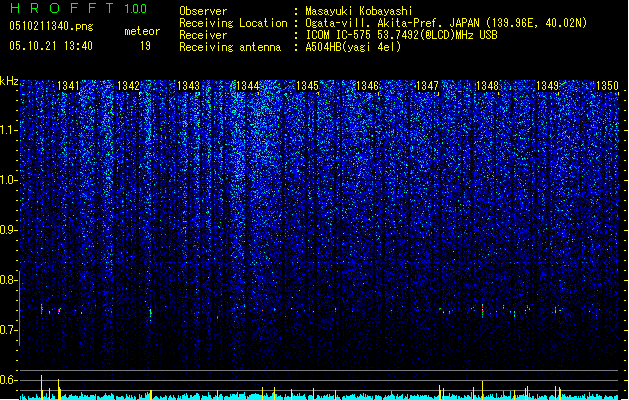The image size is (629, 400).
Task: Click the 0.6 frequency axis label
Action: tap(8, 380)
